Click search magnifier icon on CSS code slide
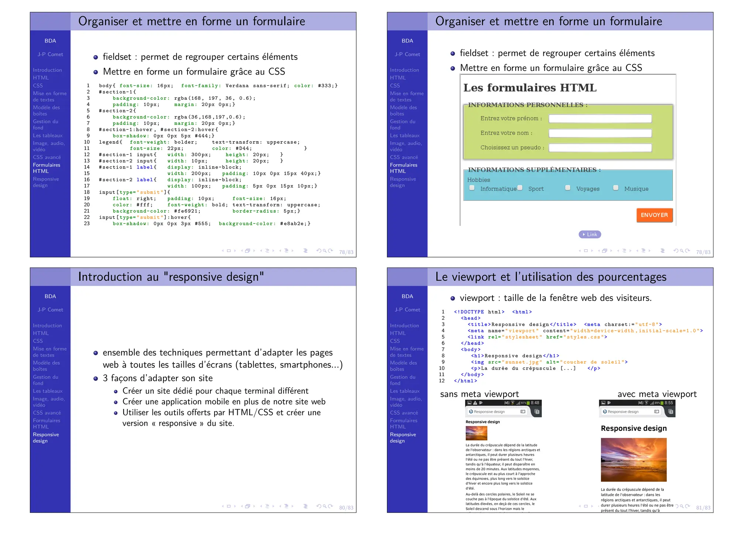This screenshot has width=756, height=535. pos(325,251)
